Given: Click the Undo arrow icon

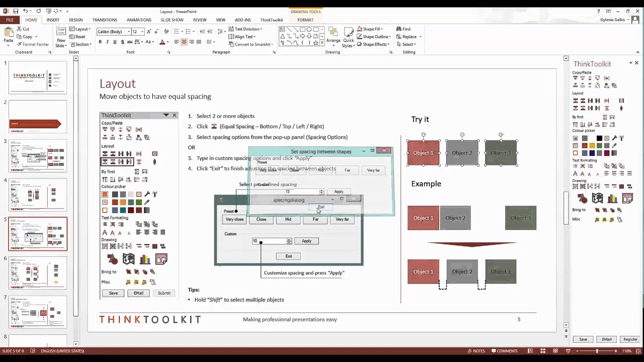Looking at the screenshot, I should point(25,11).
